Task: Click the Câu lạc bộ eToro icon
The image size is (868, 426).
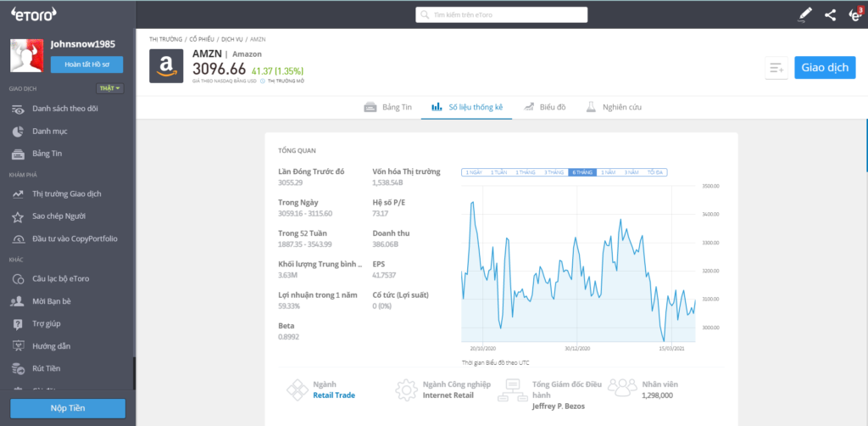Action: [18, 279]
